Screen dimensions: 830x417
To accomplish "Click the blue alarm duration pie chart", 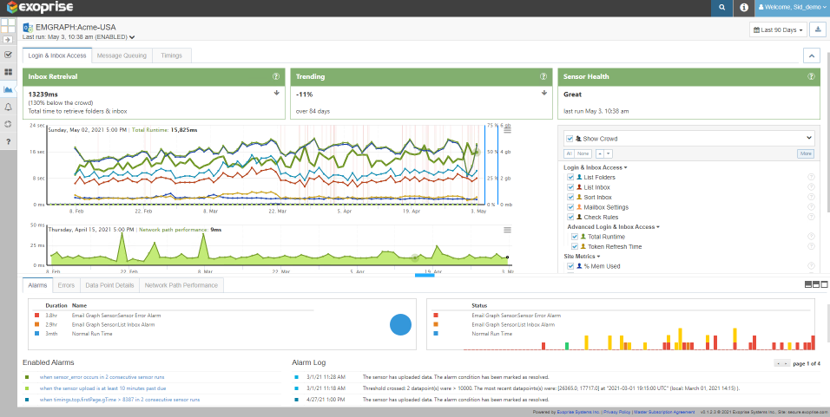I will pos(400,324).
